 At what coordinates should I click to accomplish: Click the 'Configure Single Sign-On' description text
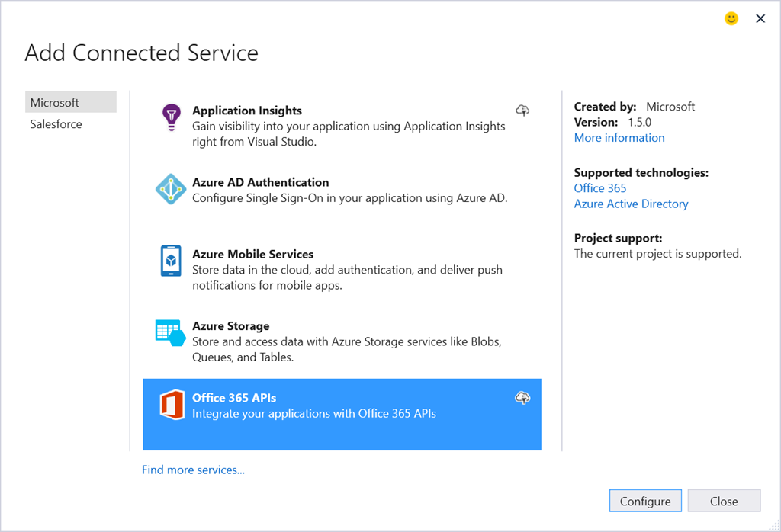349,198
